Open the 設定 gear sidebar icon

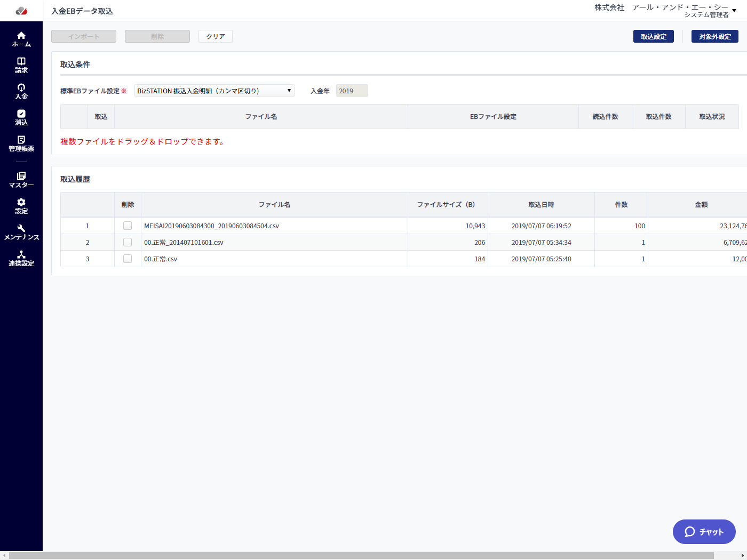point(21,206)
